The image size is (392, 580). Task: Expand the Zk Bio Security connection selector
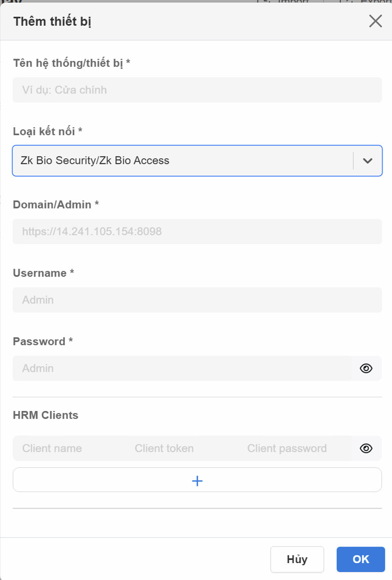click(197, 161)
